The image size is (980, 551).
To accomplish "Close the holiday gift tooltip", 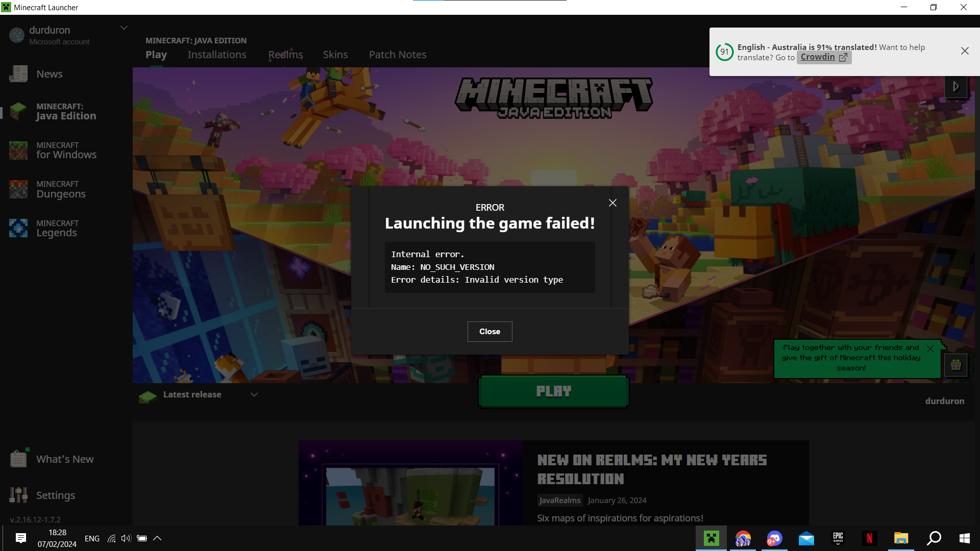I will pos(930,348).
